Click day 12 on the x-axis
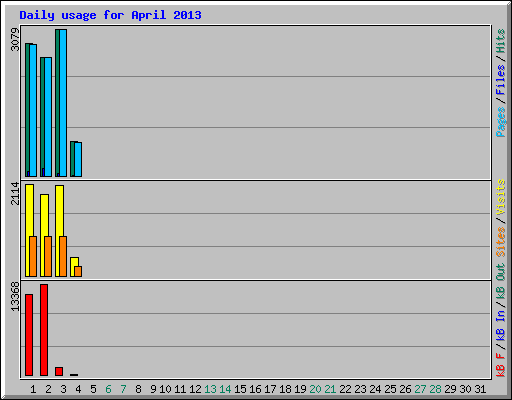This screenshot has width=512, height=400. pyautogui.click(x=195, y=389)
